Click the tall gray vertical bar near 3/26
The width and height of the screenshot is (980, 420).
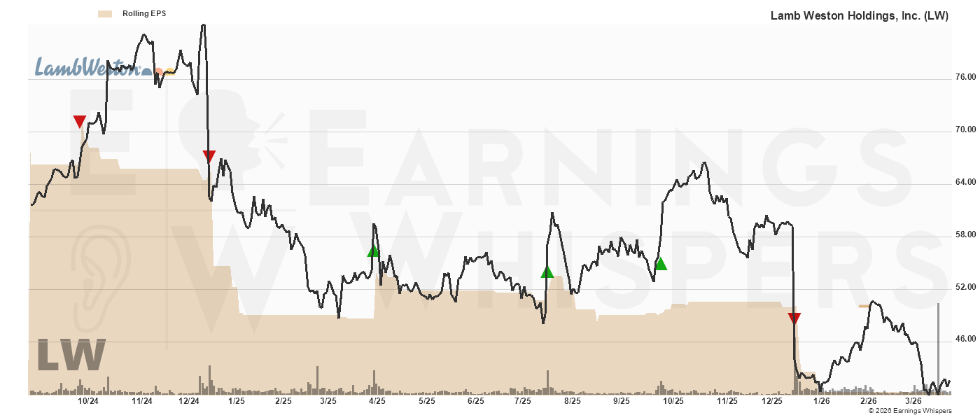(x=938, y=349)
